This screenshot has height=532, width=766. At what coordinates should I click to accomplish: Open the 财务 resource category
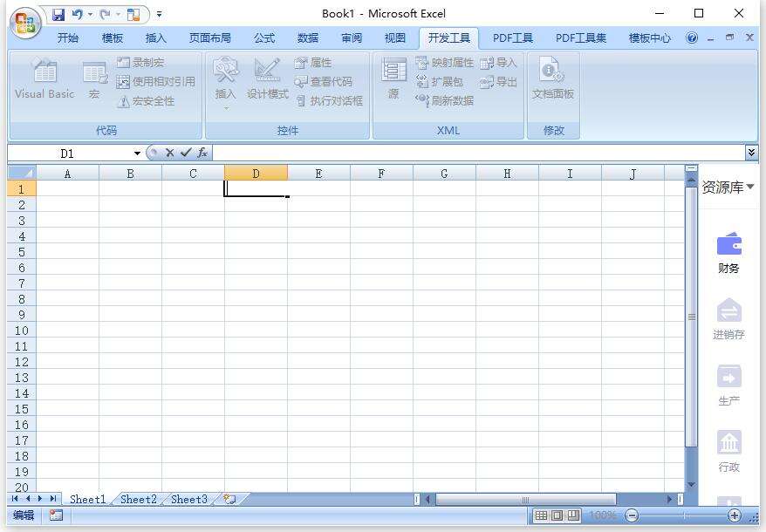click(x=728, y=253)
